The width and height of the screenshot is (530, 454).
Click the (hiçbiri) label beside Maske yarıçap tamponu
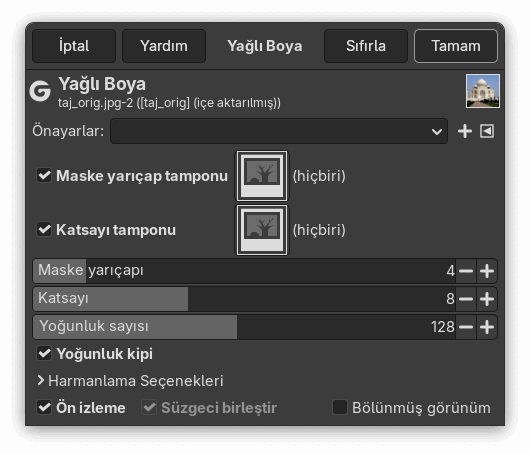point(319,176)
